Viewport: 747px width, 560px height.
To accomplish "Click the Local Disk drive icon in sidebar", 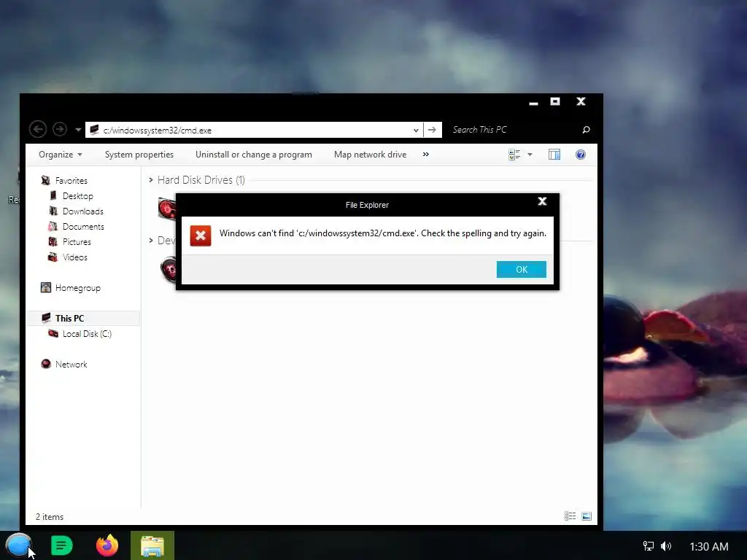I will (x=53, y=333).
